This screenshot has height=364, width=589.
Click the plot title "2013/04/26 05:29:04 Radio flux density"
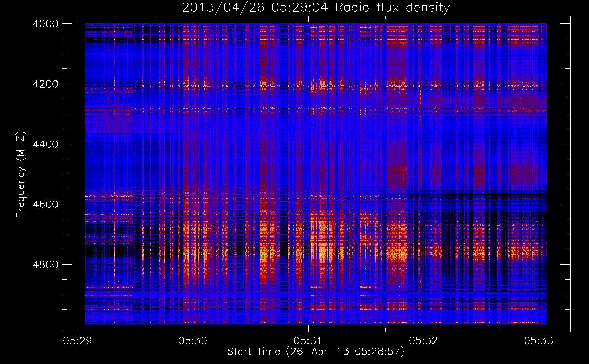coord(316,8)
